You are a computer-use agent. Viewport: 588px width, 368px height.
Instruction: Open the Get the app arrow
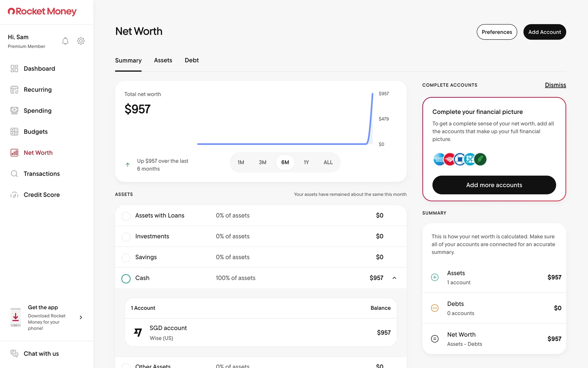click(x=81, y=317)
